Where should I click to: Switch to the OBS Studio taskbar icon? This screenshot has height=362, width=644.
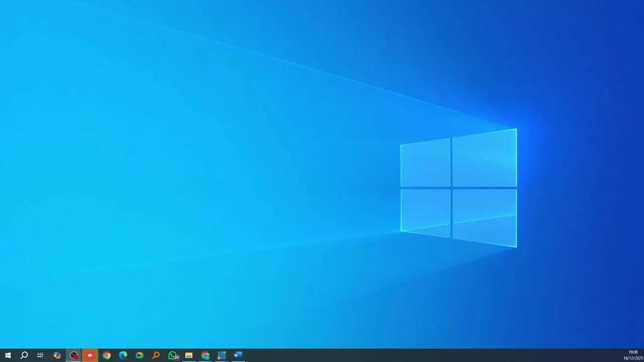point(74,355)
